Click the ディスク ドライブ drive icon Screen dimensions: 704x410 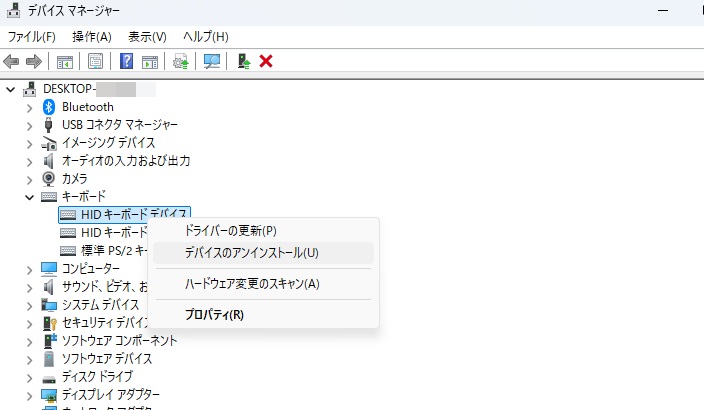click(49, 379)
